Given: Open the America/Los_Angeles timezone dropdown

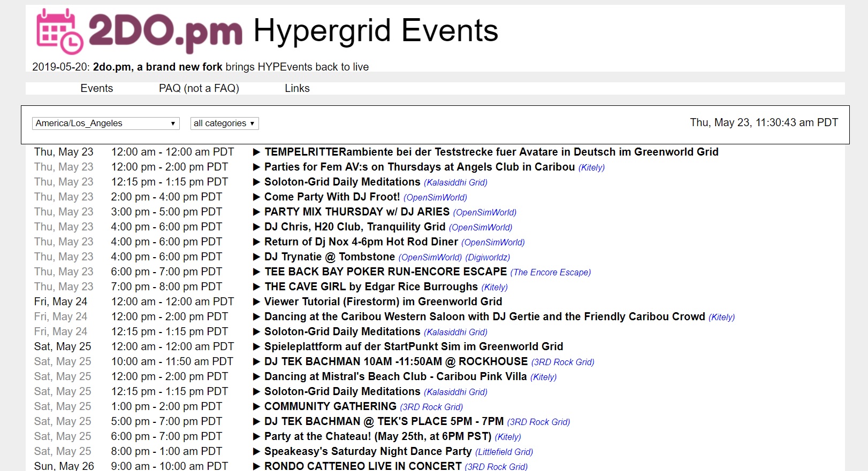Looking at the screenshot, I should pyautogui.click(x=106, y=123).
